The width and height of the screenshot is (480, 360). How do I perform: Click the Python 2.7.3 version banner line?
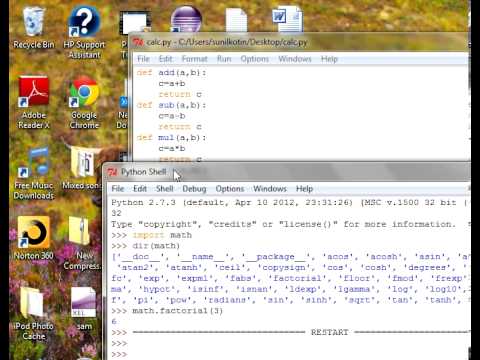pos(289,203)
